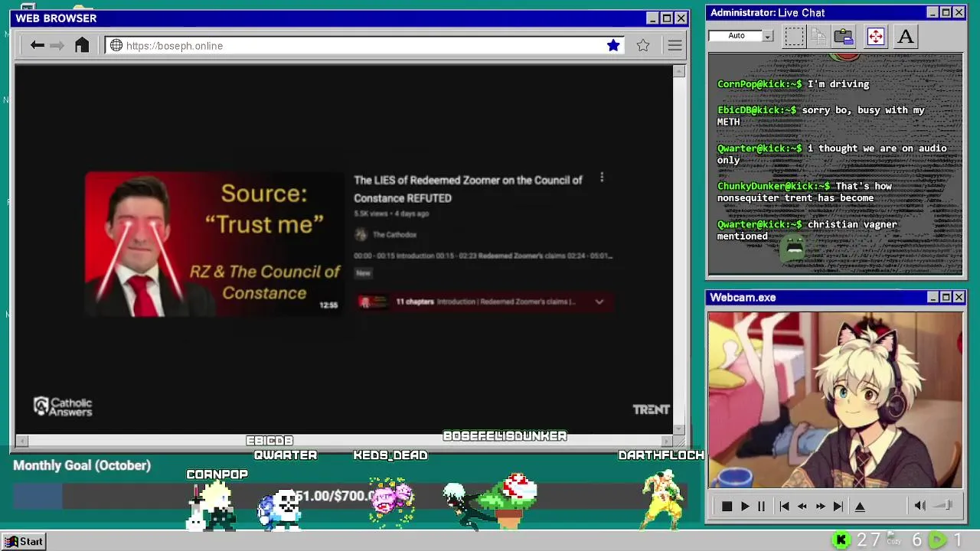The width and height of the screenshot is (980, 551).
Task: Open the Start menu
Action: [x=23, y=541]
